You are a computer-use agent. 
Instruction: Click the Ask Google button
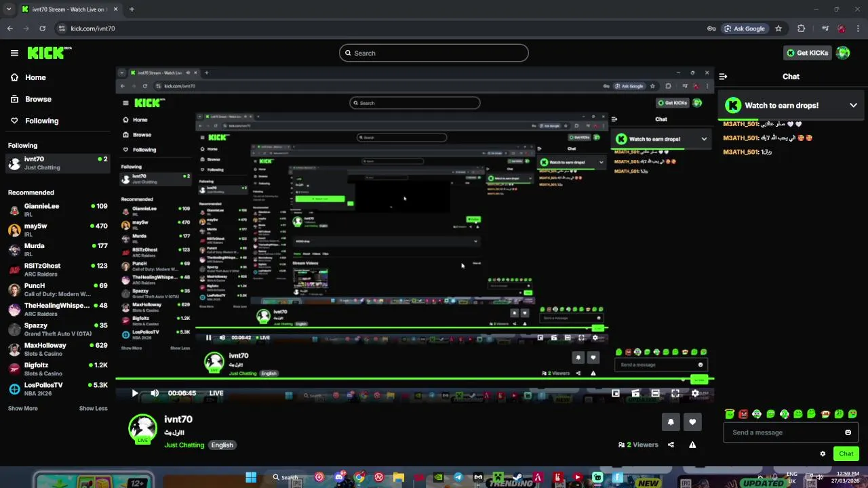[x=745, y=28]
